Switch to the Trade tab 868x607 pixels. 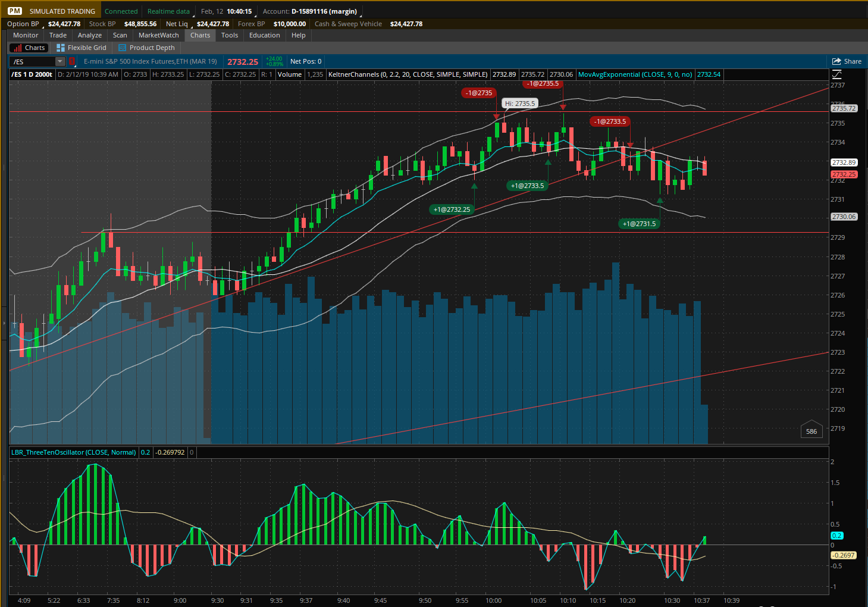pos(58,35)
